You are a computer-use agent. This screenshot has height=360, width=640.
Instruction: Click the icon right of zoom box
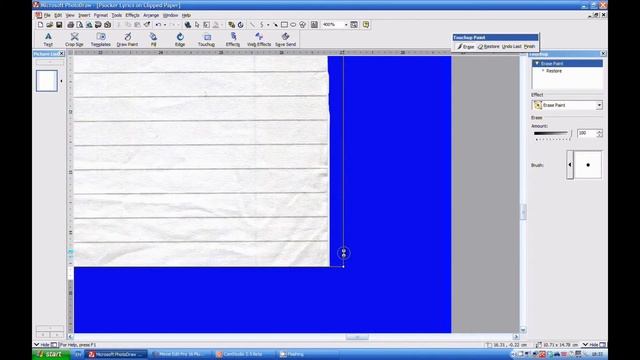(x=354, y=25)
